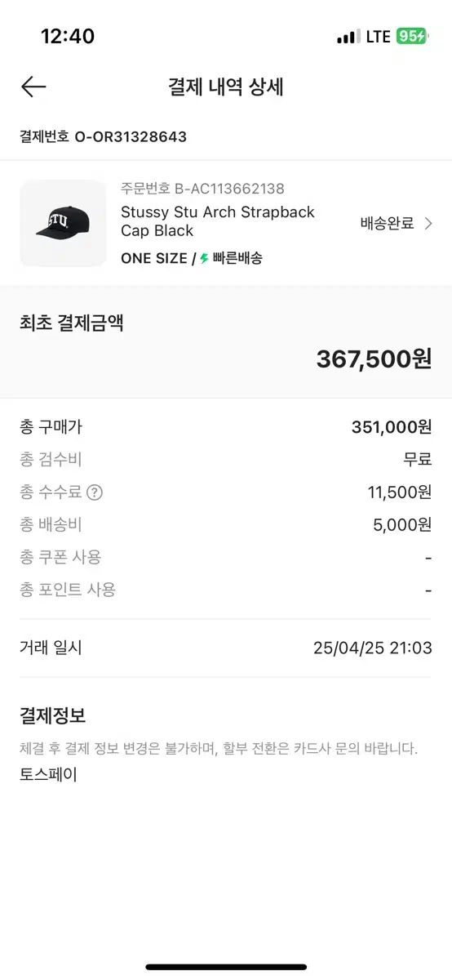Expand delivery status chevron next to 배송완료
Image resolution: width=452 pixels, height=980 pixels.
[428, 223]
